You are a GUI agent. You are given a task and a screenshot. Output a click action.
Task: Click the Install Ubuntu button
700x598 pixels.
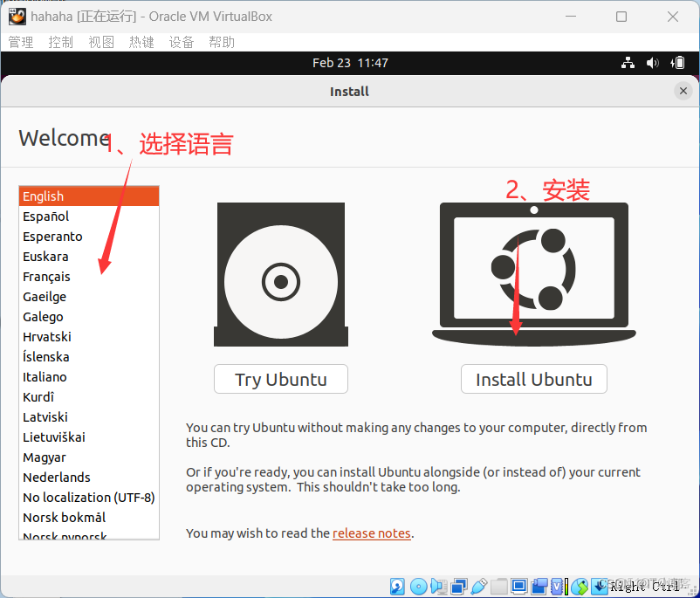point(533,379)
